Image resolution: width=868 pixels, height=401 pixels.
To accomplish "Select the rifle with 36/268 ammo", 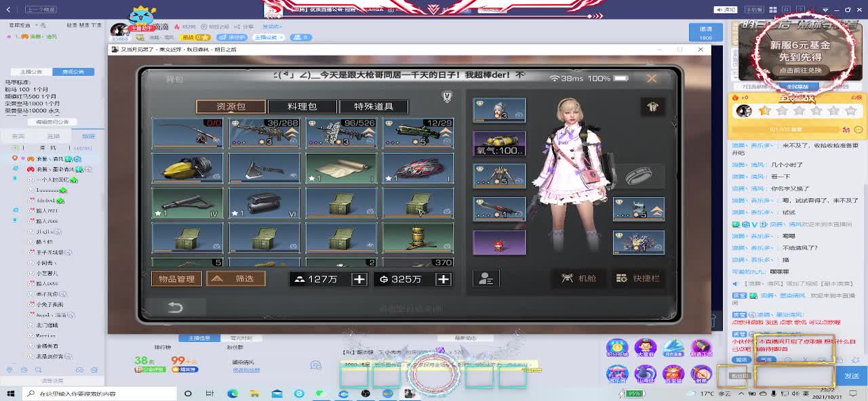I will pos(264,133).
